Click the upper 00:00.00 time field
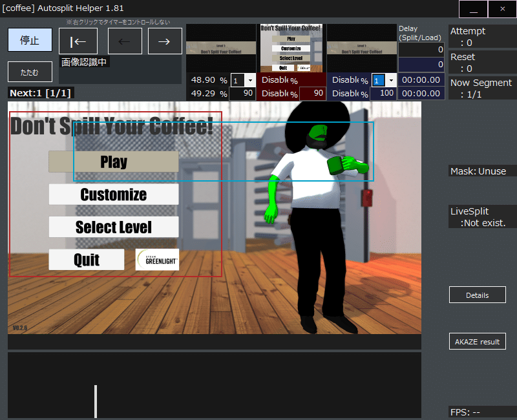The height and width of the screenshot is (420, 517). click(421, 79)
